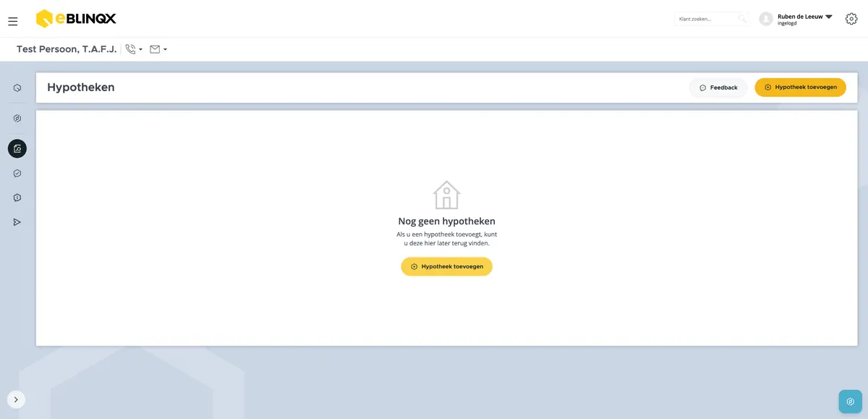868x419 pixels.
Task: Expand the phone contact dropdown
Action: coord(134,49)
